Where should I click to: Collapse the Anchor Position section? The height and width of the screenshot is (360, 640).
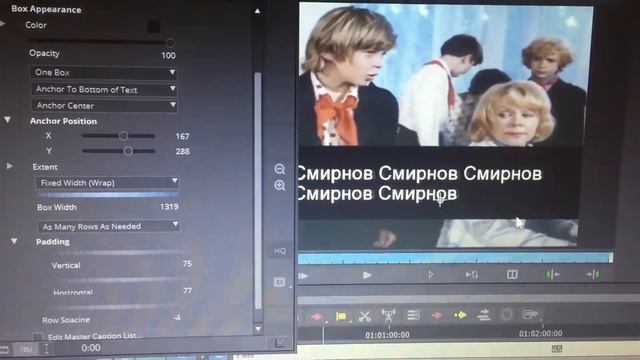(x=8, y=120)
